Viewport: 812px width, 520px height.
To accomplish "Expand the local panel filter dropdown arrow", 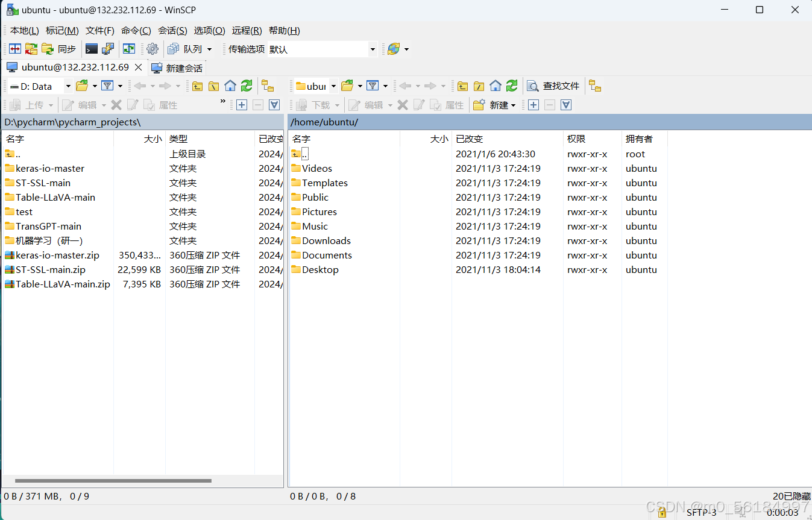I will (120, 86).
